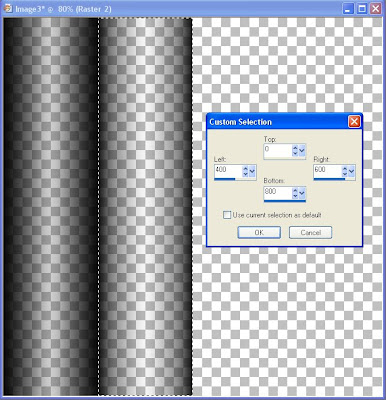Click the Left field spinner arrows

(x=245, y=171)
